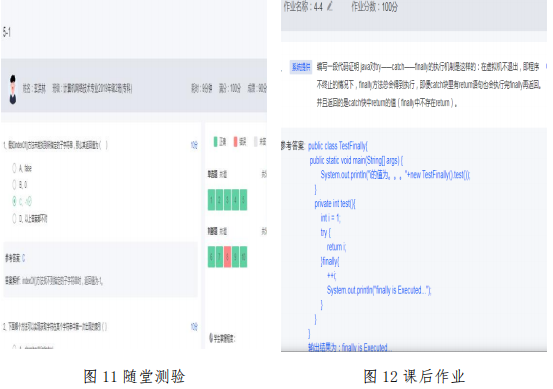Click the green correct-answer legend marker
This screenshot has height=389, width=553.
coord(215,141)
